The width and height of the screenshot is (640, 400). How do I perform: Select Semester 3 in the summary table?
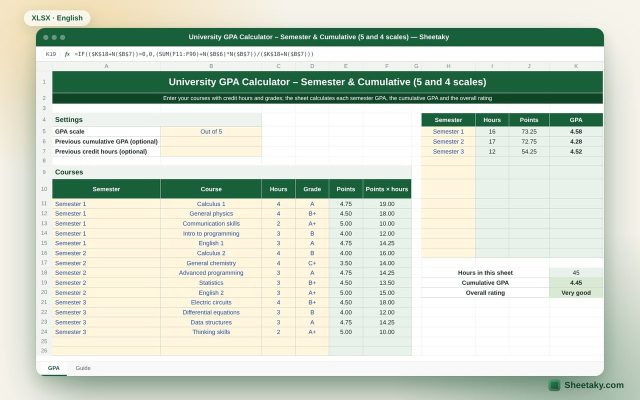[x=448, y=151]
